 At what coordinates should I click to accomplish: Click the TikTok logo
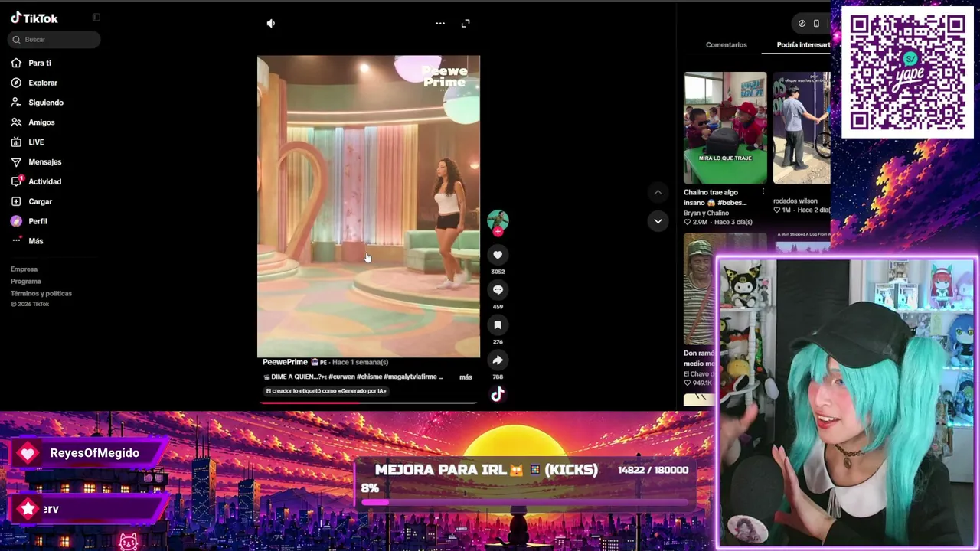coord(34,18)
